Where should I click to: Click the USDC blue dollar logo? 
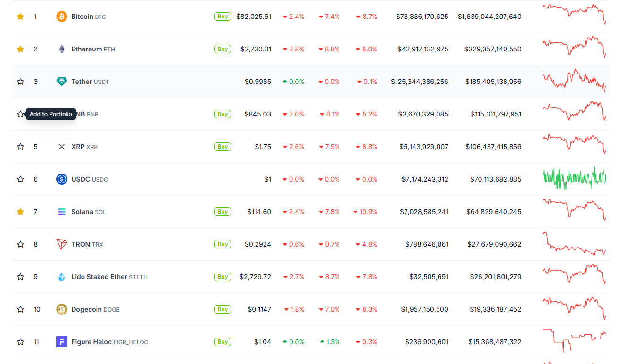click(61, 179)
